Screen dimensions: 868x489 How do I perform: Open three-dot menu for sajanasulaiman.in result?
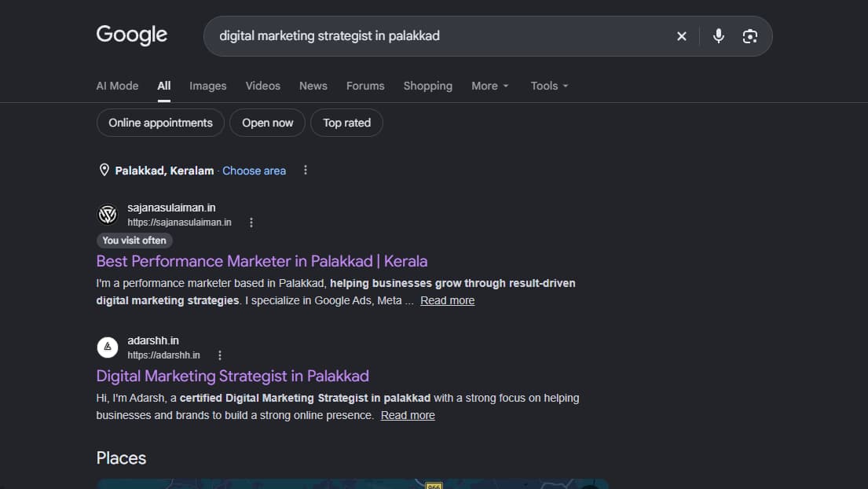251,222
